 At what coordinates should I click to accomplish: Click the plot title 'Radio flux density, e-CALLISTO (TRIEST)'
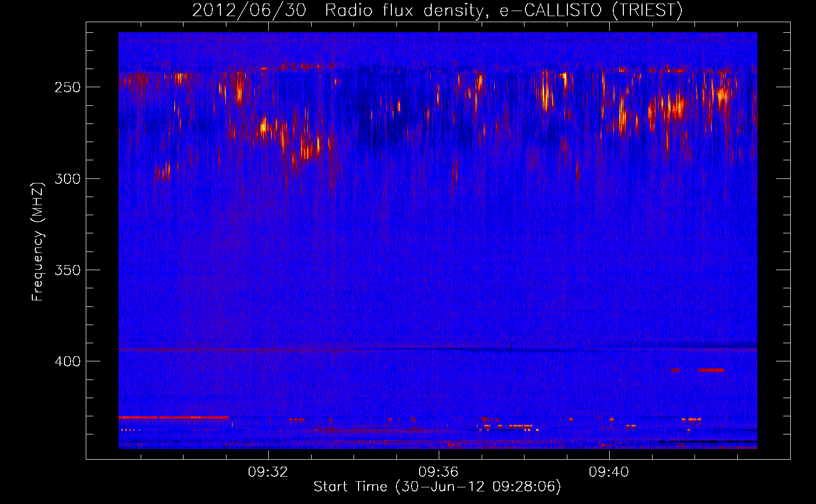[x=503, y=10]
